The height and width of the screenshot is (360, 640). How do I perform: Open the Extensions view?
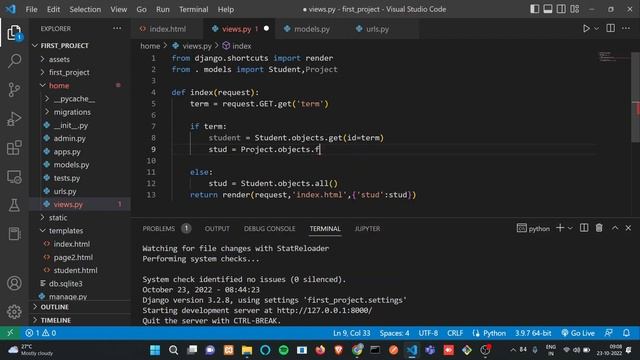[x=14, y=148]
